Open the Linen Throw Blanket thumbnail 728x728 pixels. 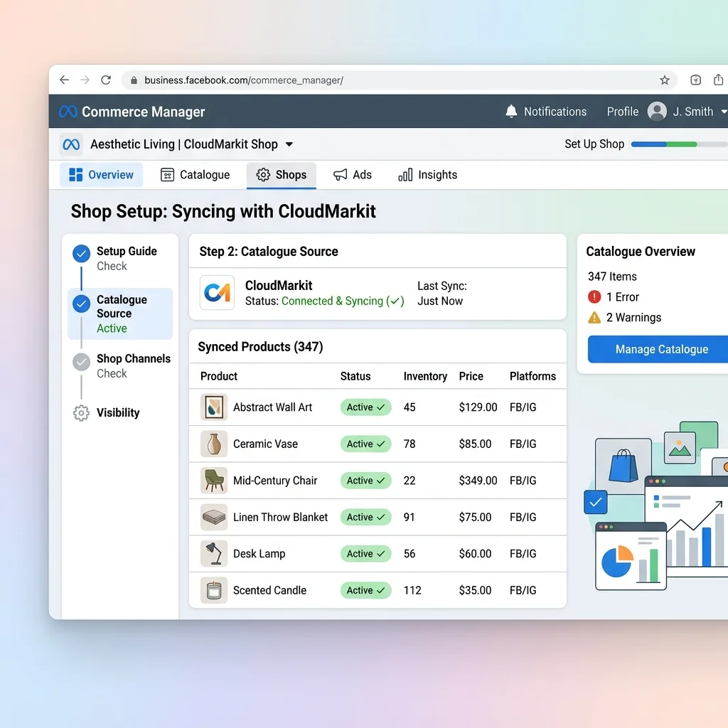coord(214,518)
